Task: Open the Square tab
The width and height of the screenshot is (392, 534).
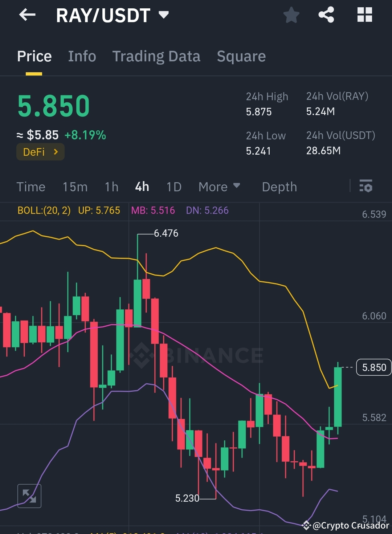Action: [x=241, y=56]
